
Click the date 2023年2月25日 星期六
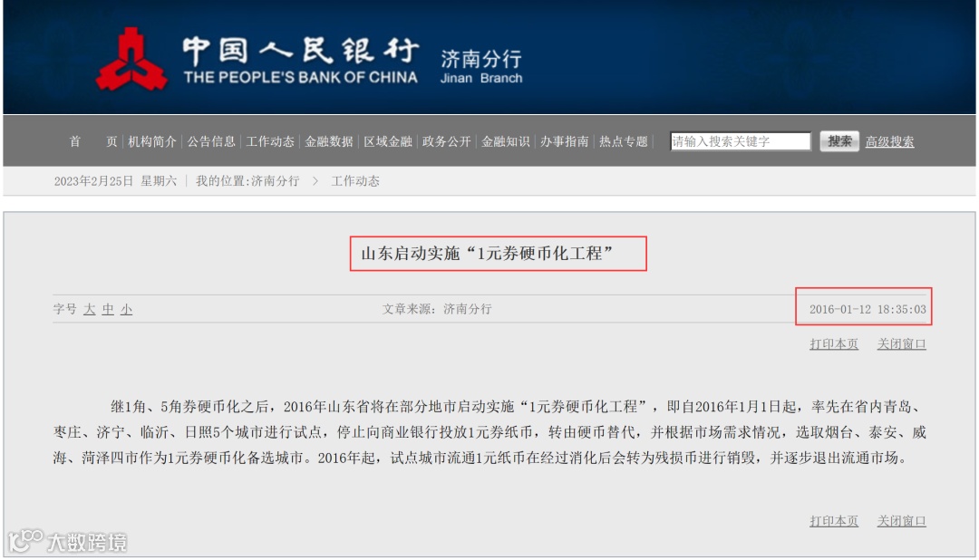pyautogui.click(x=115, y=181)
